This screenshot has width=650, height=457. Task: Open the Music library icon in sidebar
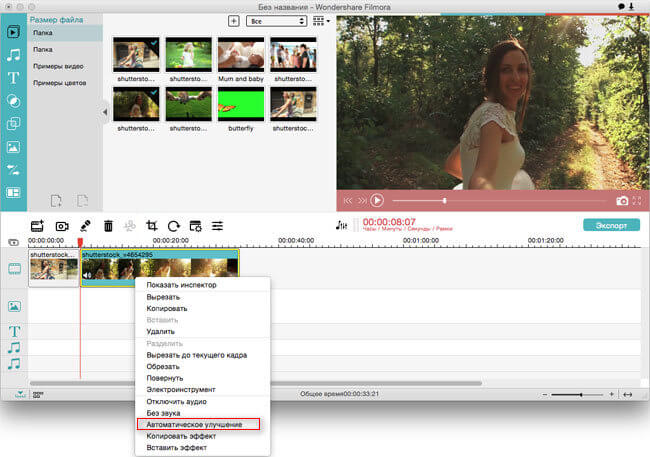13,55
